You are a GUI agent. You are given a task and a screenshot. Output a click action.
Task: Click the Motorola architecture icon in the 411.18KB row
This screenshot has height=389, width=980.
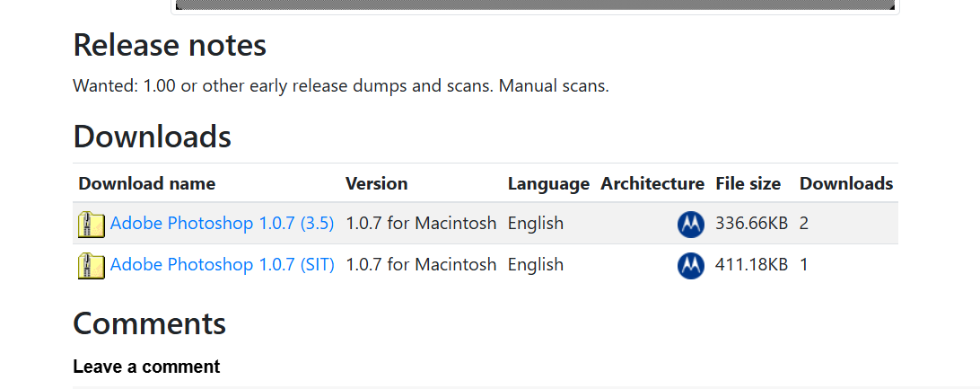[691, 265]
